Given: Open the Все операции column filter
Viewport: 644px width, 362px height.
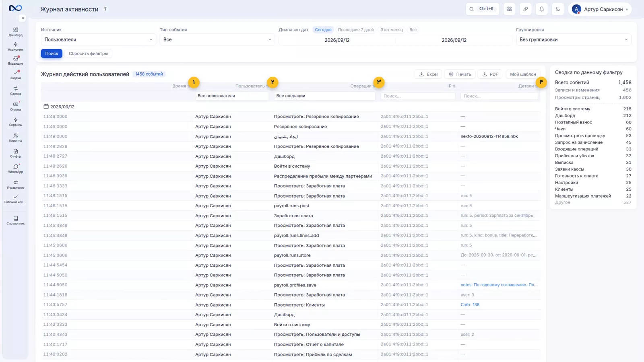Looking at the screenshot, I should point(324,96).
